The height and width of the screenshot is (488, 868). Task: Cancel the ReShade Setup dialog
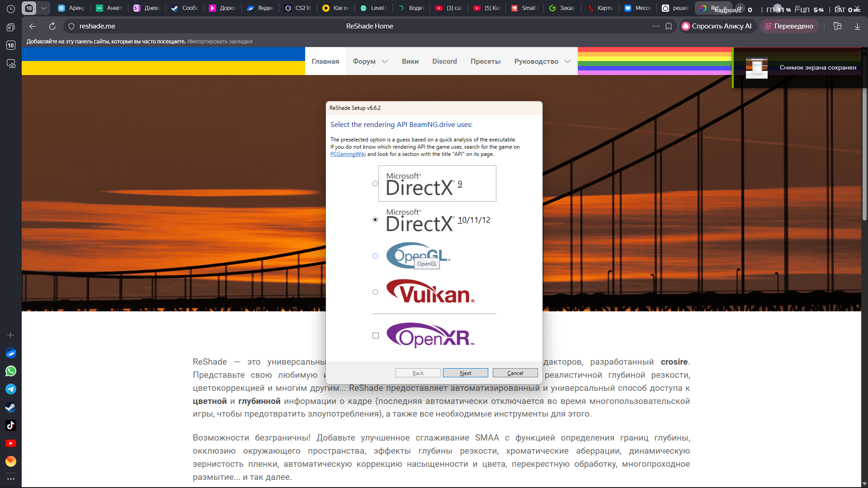click(x=515, y=373)
